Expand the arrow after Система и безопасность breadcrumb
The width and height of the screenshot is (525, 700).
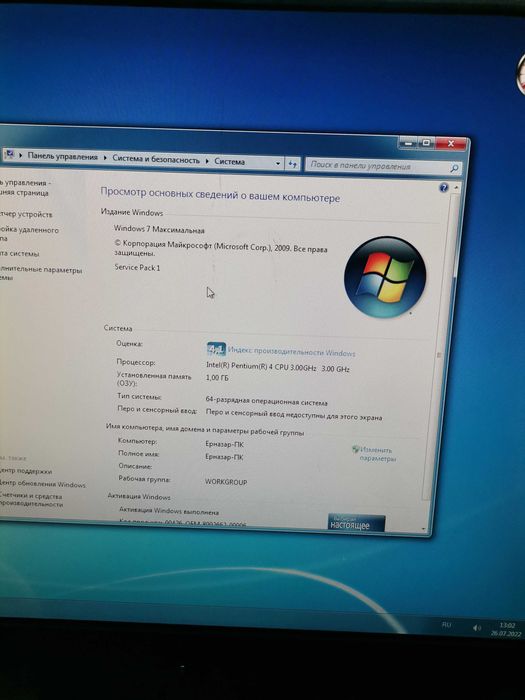coord(207,161)
